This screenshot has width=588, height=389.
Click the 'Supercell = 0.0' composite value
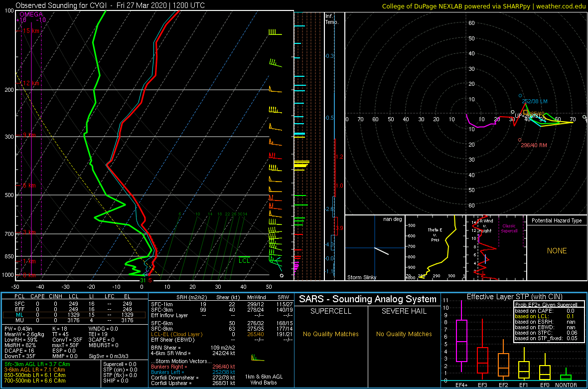120,365
